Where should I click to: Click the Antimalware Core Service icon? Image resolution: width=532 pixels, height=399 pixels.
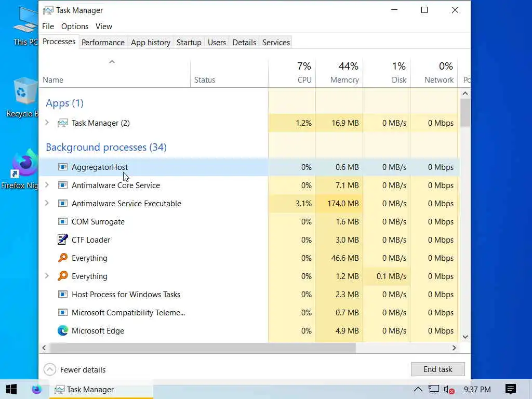pyautogui.click(x=63, y=185)
